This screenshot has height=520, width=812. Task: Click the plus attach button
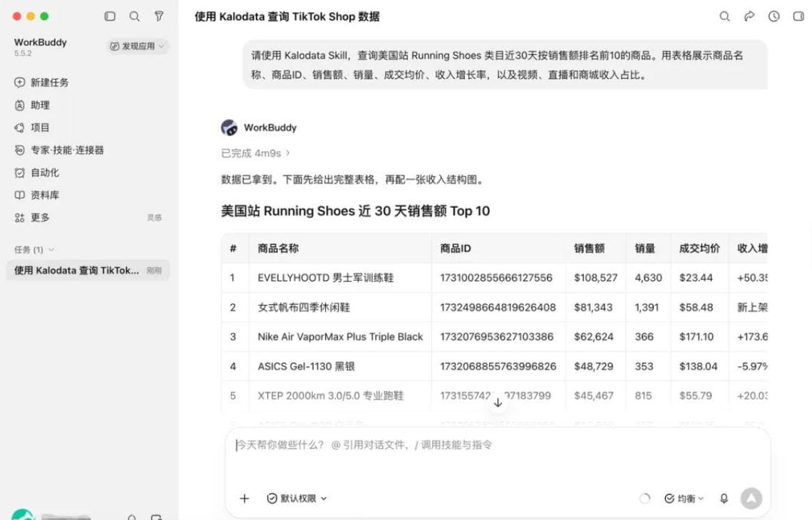(245, 498)
